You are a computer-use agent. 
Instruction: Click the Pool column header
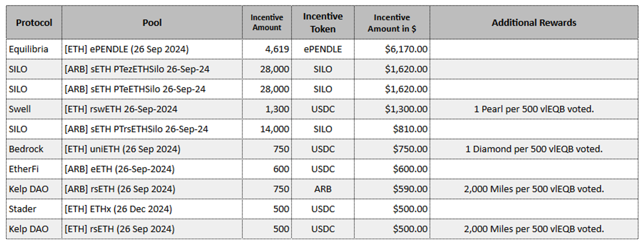coord(152,23)
